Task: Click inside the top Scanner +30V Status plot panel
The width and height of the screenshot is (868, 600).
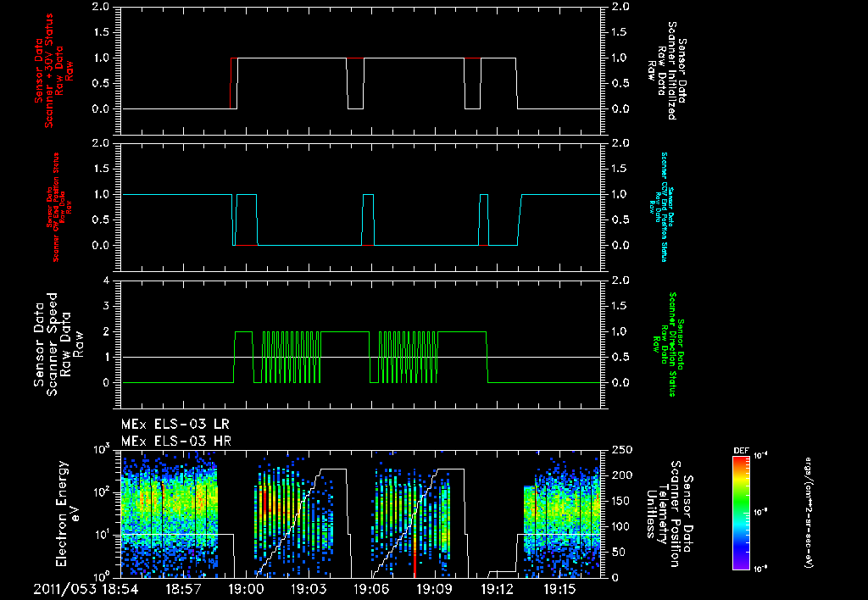Action: pos(361,70)
